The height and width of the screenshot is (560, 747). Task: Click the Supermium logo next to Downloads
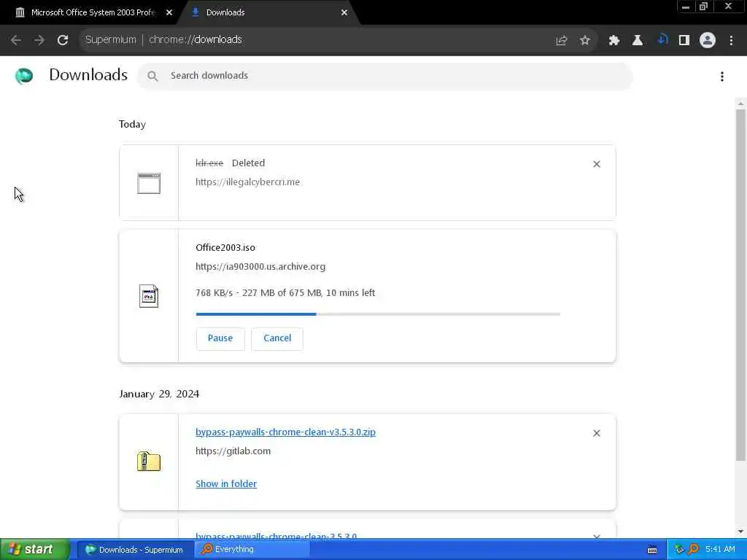pyautogui.click(x=24, y=76)
